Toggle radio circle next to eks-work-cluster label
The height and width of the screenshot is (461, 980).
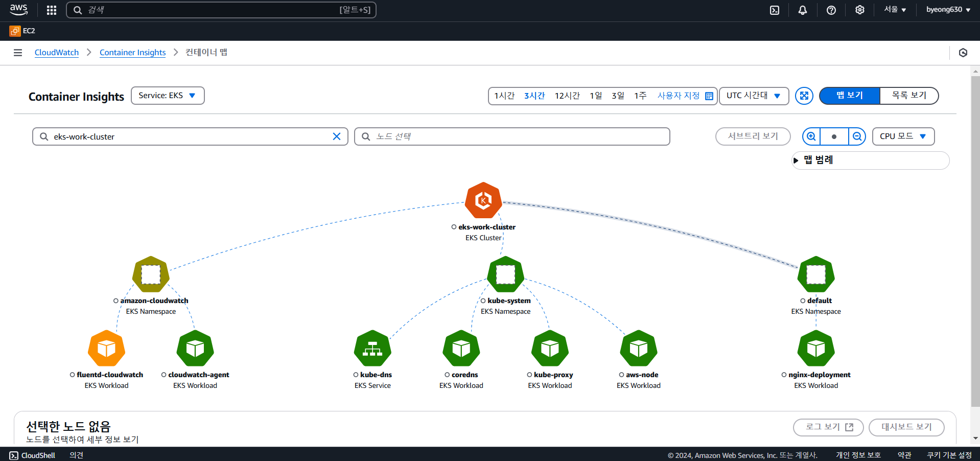click(x=454, y=227)
